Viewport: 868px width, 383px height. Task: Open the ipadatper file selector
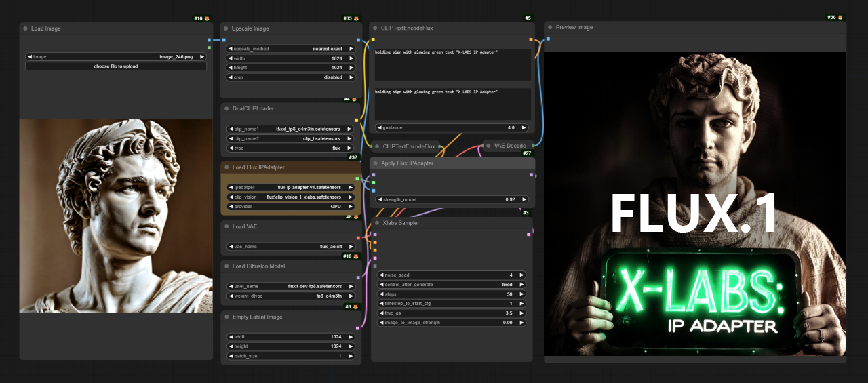coord(290,188)
